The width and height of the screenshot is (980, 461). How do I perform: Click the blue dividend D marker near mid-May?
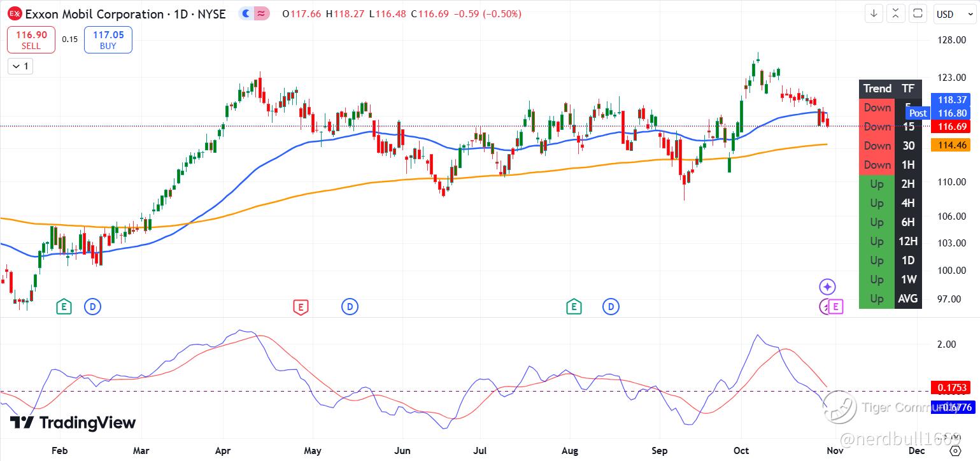pos(350,307)
